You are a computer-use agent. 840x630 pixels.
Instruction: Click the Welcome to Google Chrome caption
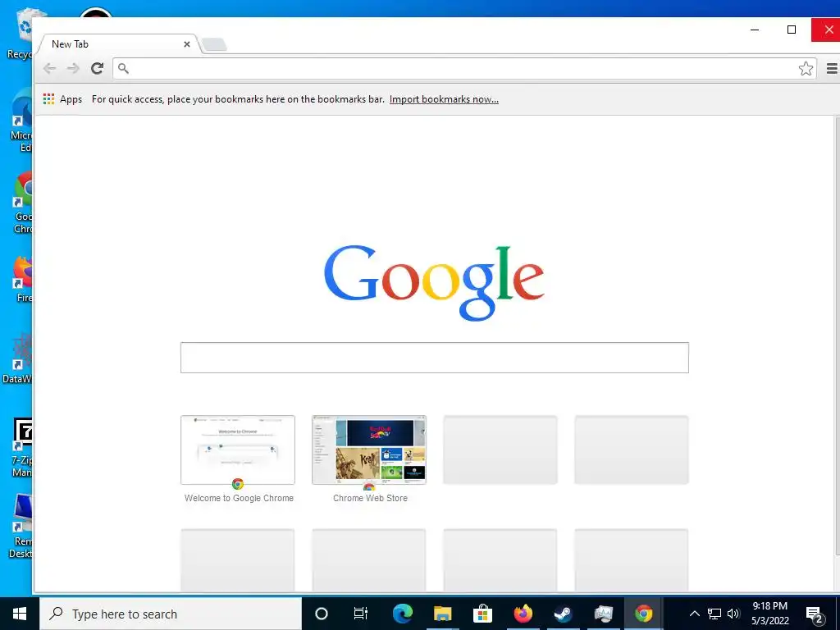(239, 498)
